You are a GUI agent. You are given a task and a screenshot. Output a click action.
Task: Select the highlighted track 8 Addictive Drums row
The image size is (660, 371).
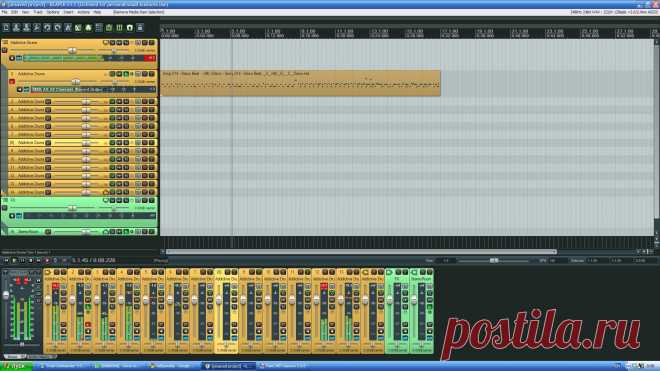(x=82, y=143)
